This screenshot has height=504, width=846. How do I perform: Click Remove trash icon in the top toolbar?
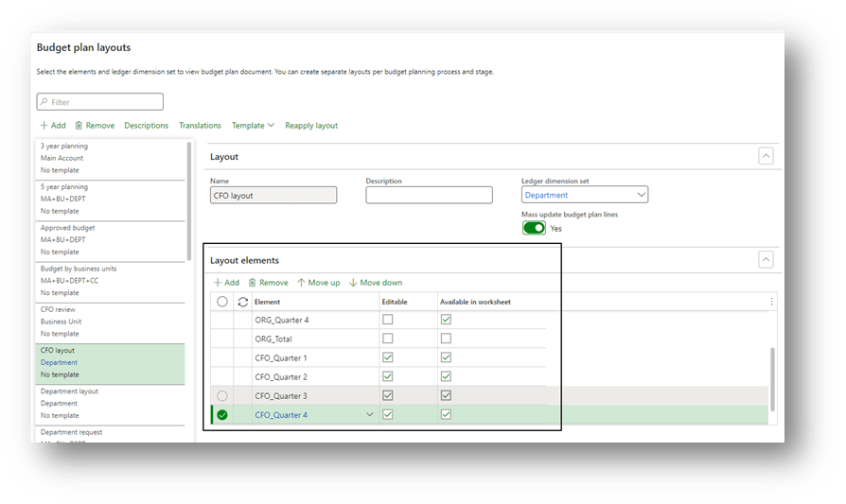point(79,126)
